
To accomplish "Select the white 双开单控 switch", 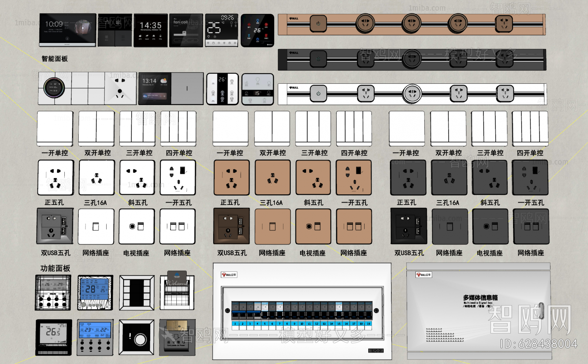I will point(96,129).
